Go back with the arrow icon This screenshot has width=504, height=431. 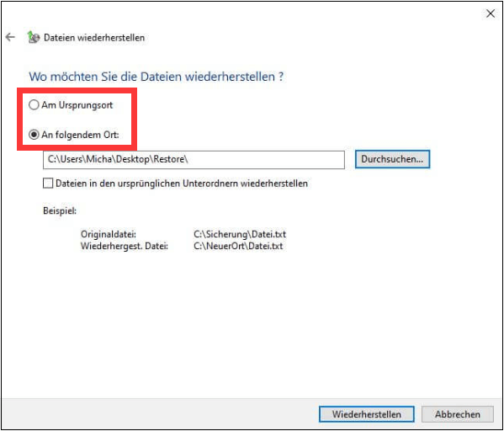pyautogui.click(x=10, y=37)
